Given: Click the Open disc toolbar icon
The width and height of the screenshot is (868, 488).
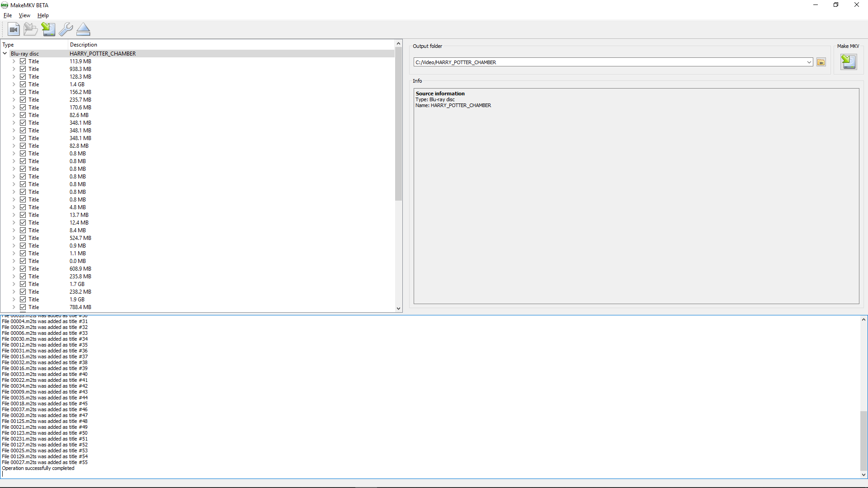Looking at the screenshot, I should pos(31,29).
